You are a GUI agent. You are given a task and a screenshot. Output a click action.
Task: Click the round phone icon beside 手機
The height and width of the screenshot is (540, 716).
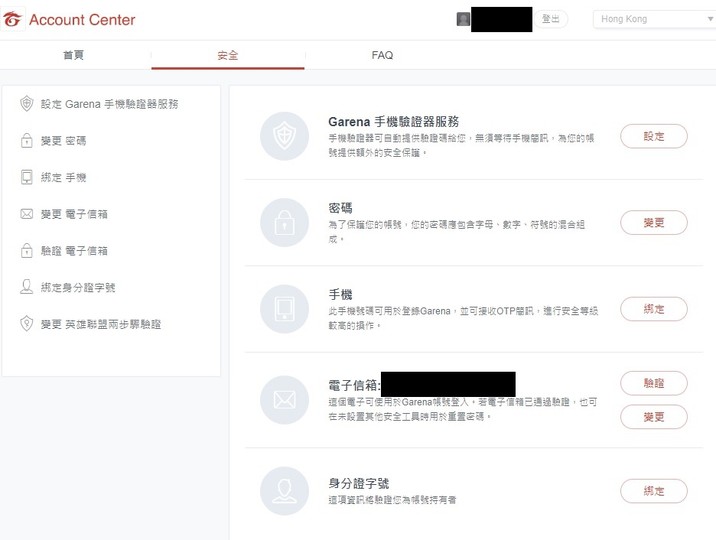click(284, 308)
